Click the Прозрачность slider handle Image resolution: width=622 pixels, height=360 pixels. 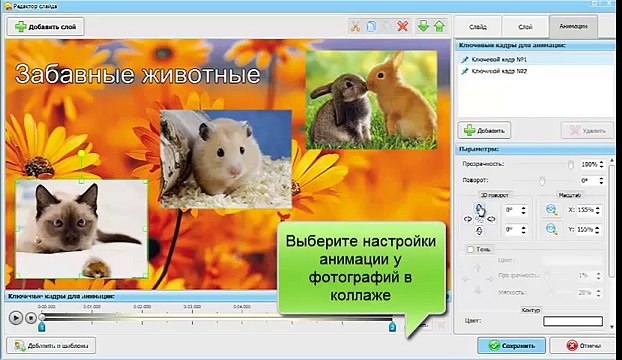click(x=570, y=165)
